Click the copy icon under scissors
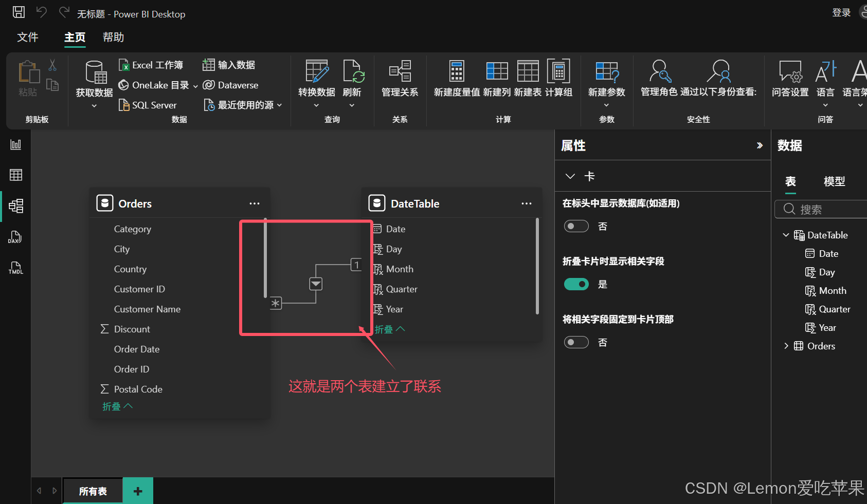 52,85
